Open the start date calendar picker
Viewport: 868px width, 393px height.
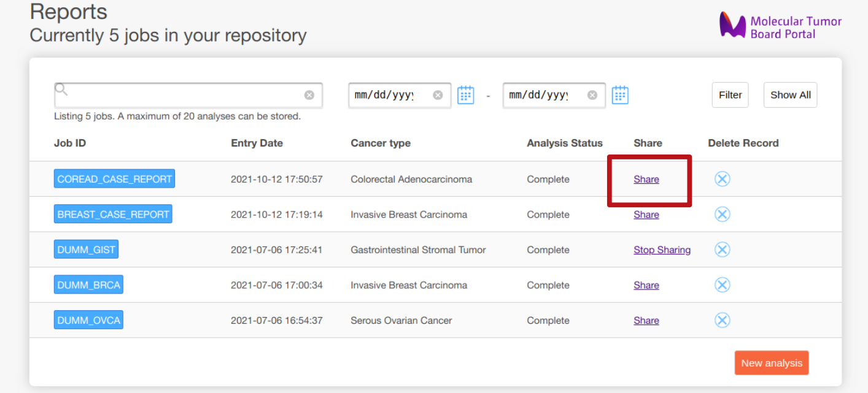tap(466, 95)
